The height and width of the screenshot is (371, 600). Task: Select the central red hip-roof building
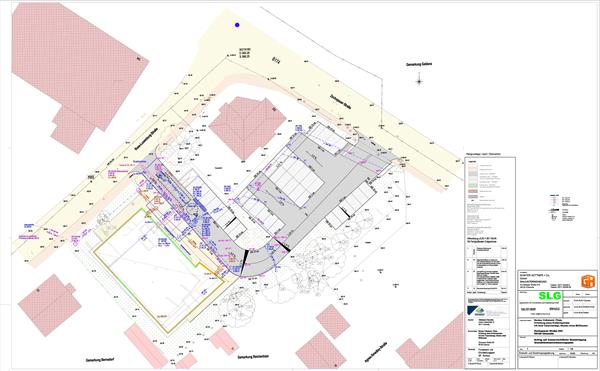[x=247, y=127]
